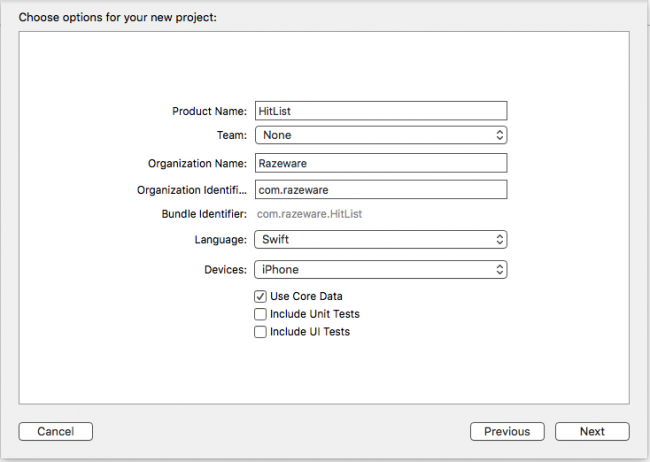Click the Devices label
Viewport: 650px width, 462px height.
pos(223,269)
